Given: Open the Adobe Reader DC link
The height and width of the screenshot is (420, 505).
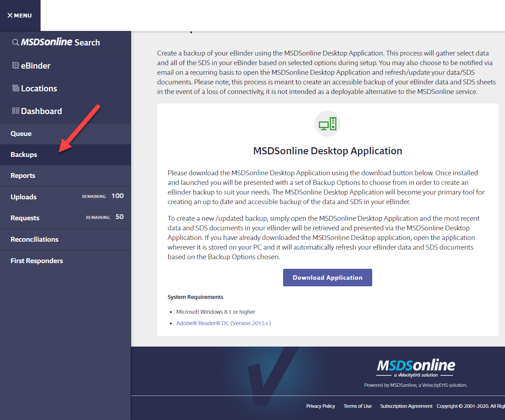Looking at the screenshot, I should pyautogui.click(x=224, y=323).
